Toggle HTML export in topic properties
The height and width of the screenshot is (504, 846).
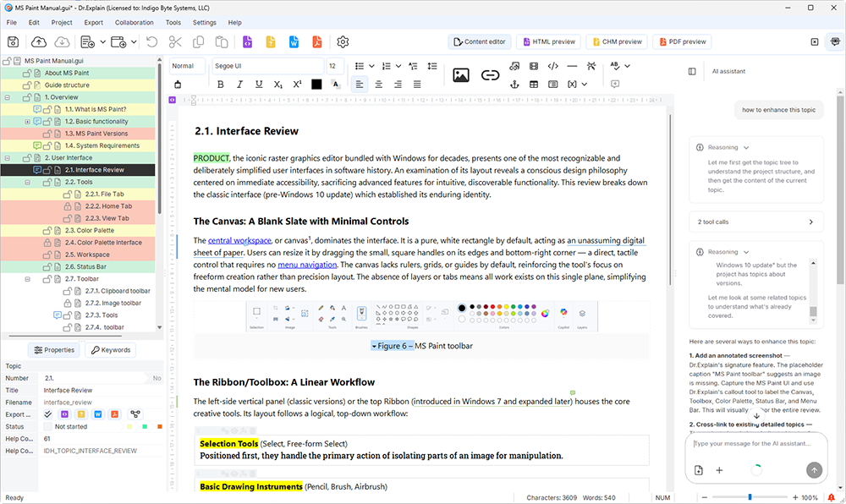(65, 414)
